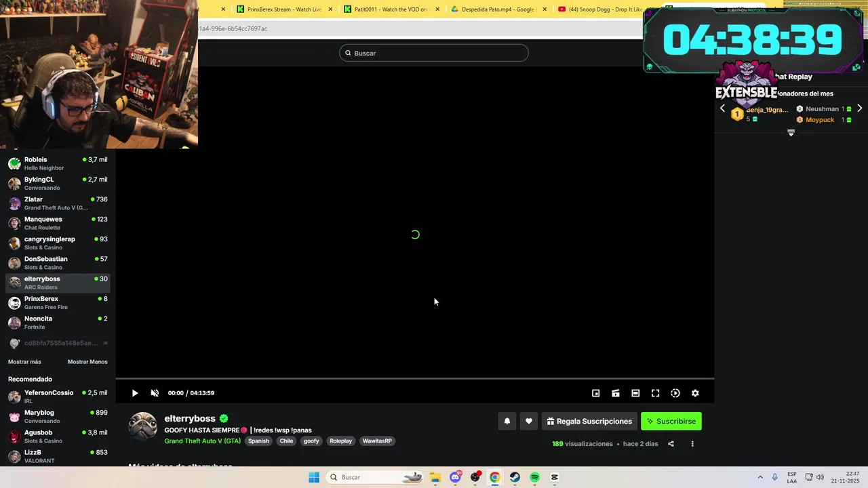
Task: Open Discord from taskbar
Action: [x=455, y=477]
